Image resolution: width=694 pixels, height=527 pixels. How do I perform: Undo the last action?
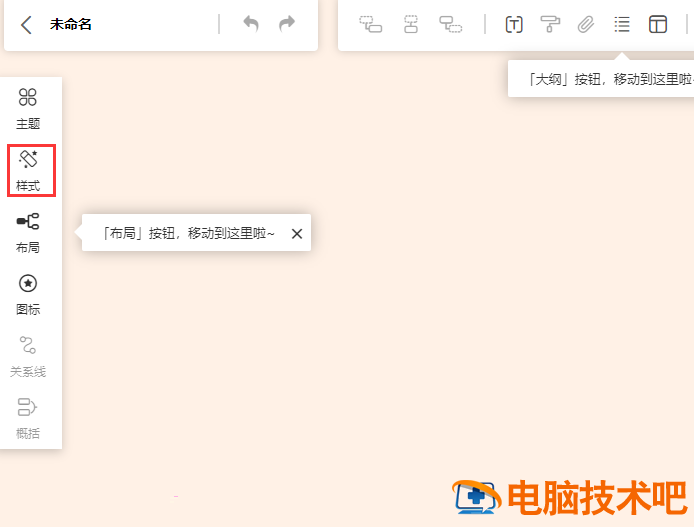pyautogui.click(x=251, y=24)
